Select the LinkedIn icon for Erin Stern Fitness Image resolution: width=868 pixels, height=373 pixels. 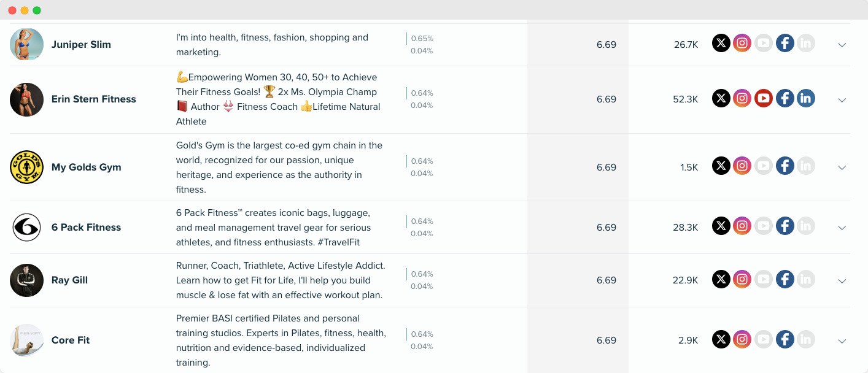[806, 98]
